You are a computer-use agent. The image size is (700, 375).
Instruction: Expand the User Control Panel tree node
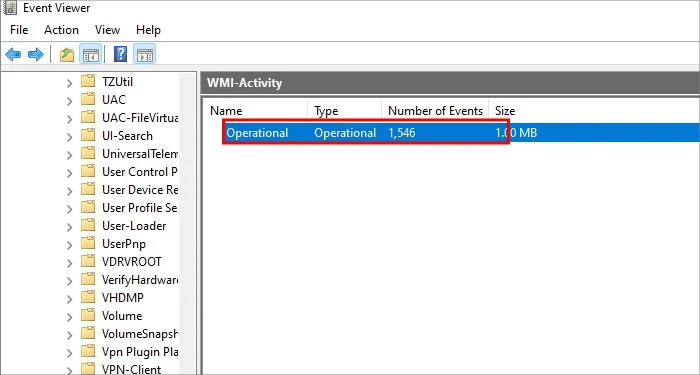point(69,173)
